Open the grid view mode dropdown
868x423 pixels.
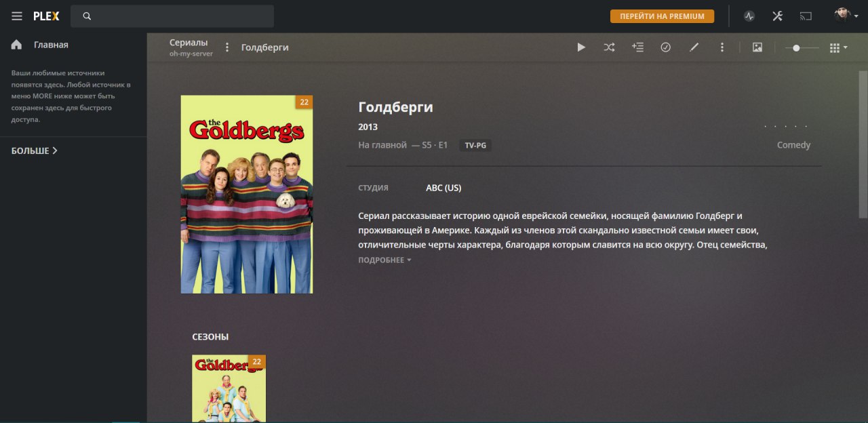tap(839, 48)
